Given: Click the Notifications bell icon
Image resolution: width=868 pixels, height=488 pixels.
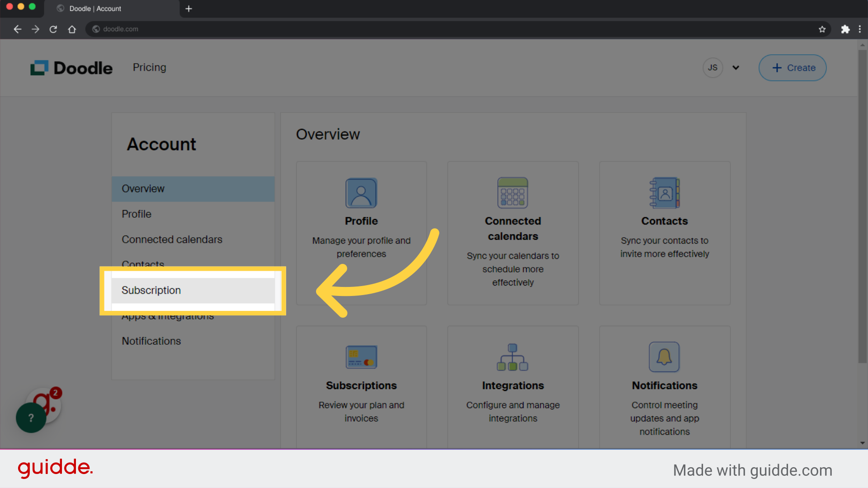Looking at the screenshot, I should pyautogui.click(x=664, y=357).
